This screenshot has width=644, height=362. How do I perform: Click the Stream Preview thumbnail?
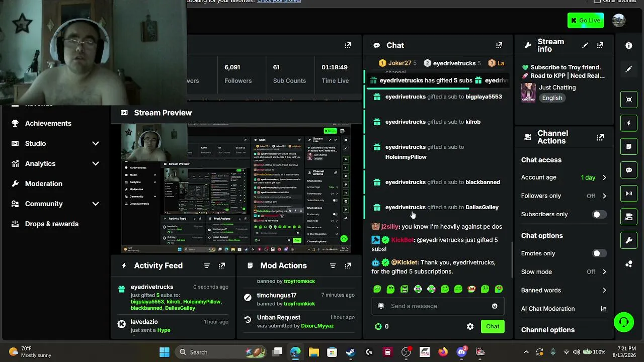(236, 189)
